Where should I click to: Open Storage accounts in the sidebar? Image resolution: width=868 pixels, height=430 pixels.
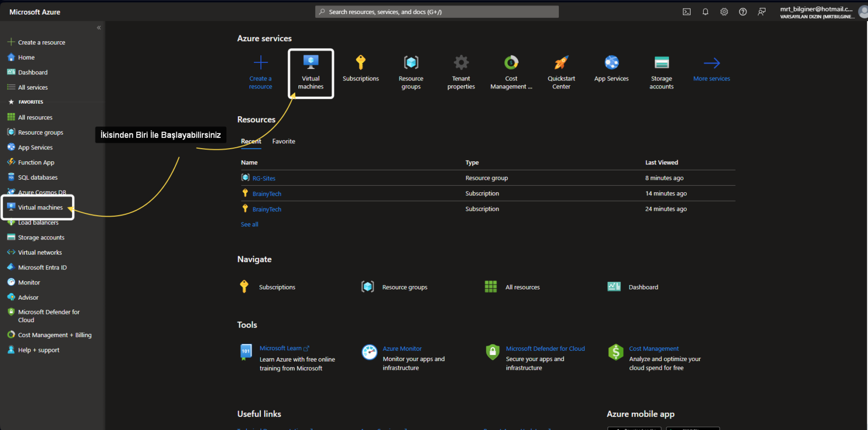[x=36, y=237]
